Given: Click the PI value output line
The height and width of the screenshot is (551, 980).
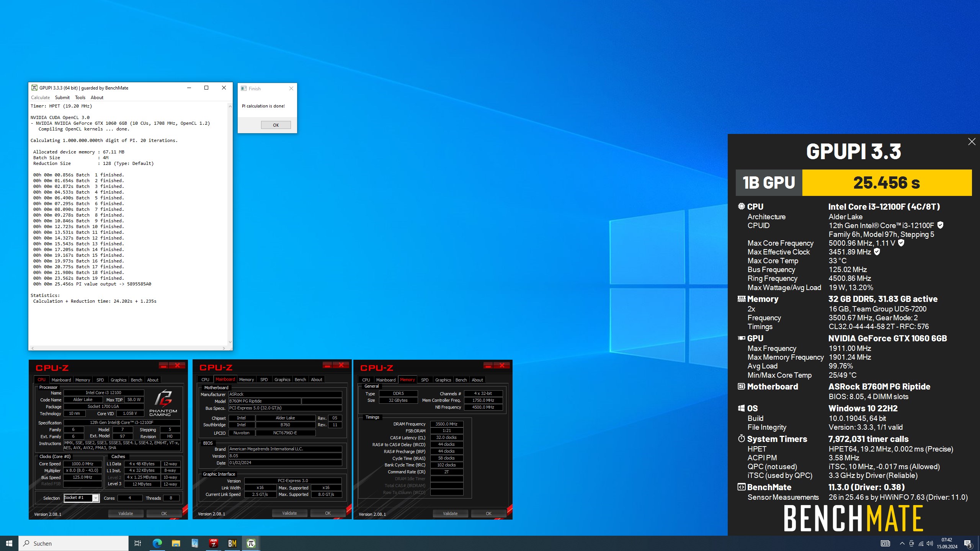Looking at the screenshot, I should point(92,284).
